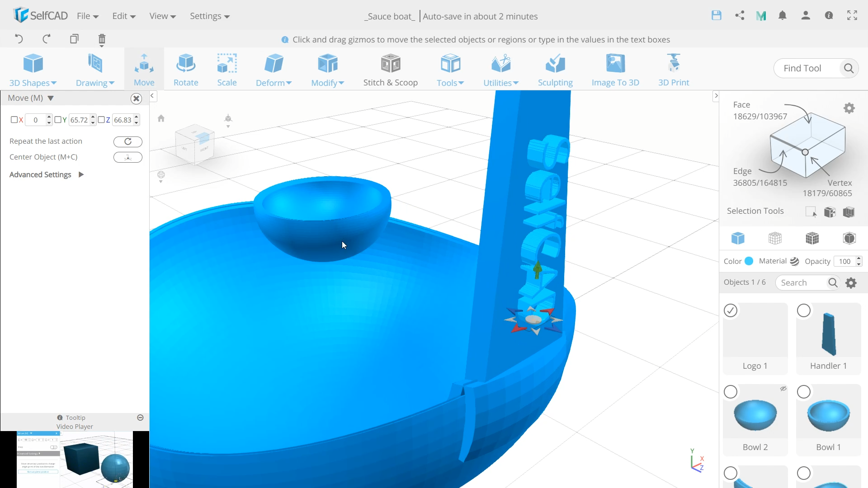Open the Sculpting tool
The height and width of the screenshot is (488, 868).
click(555, 70)
